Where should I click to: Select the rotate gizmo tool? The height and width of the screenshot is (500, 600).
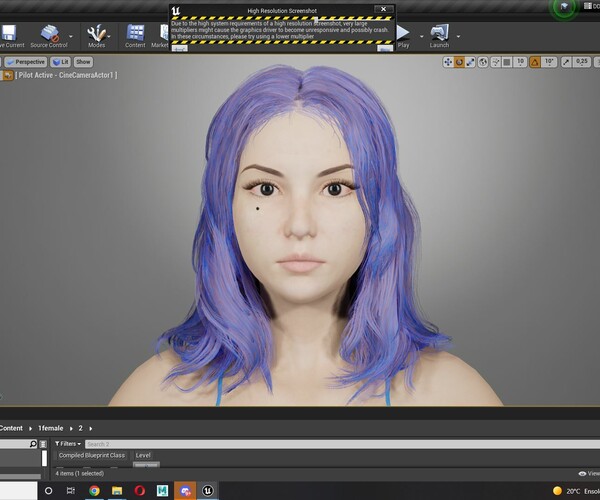459,62
